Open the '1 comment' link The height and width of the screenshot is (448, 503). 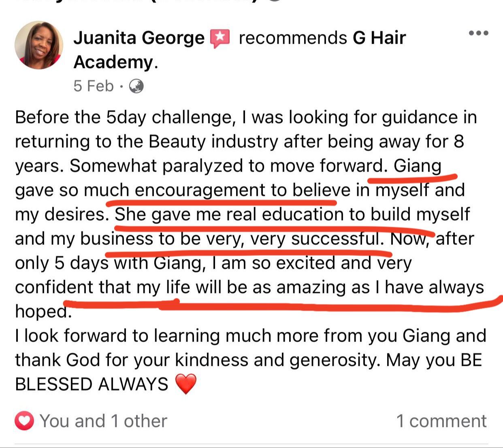[x=441, y=421]
